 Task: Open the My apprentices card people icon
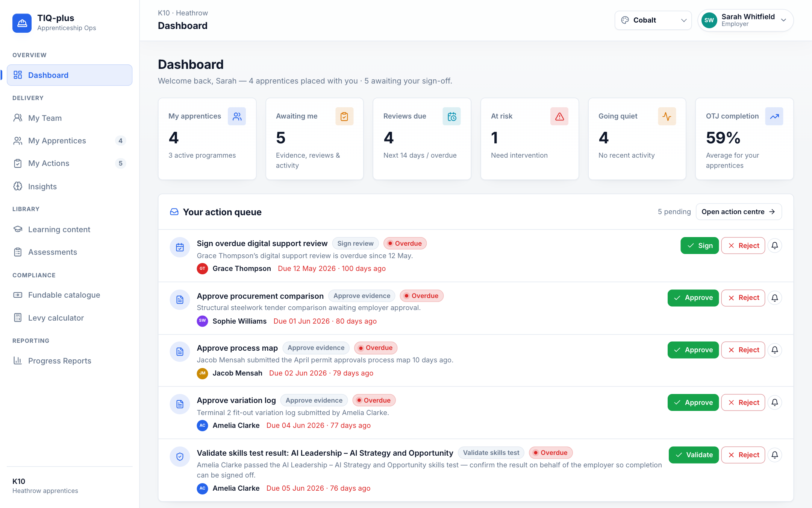coord(237,116)
